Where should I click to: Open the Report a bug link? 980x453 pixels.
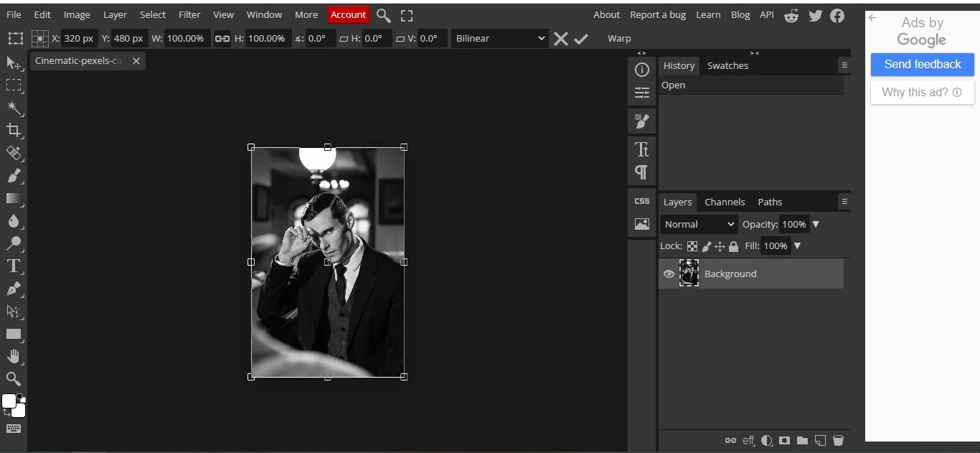click(x=659, y=14)
